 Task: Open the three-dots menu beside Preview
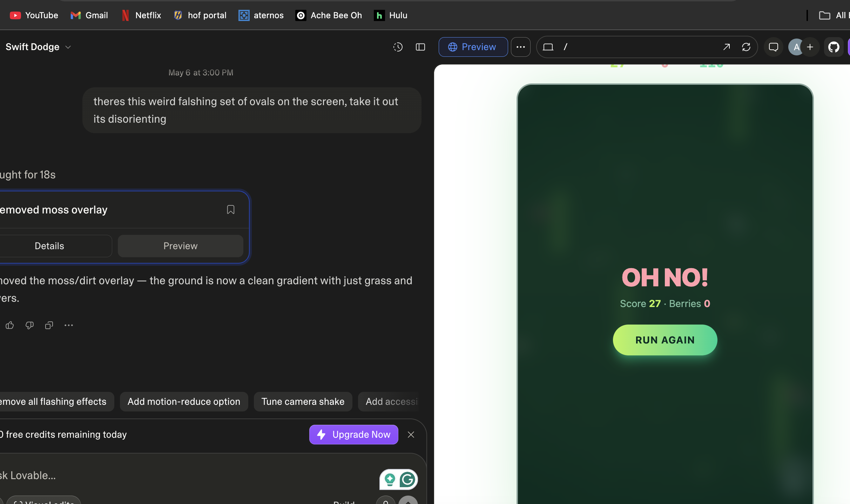(520, 47)
